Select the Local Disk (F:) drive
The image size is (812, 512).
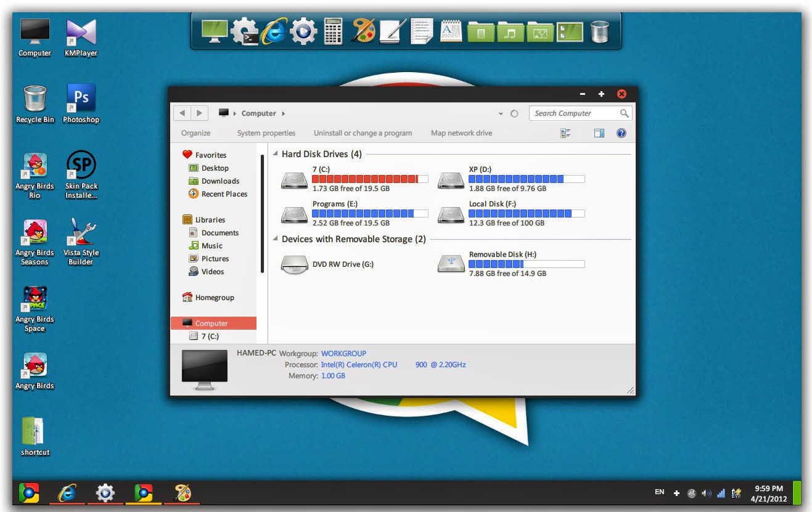click(511, 213)
